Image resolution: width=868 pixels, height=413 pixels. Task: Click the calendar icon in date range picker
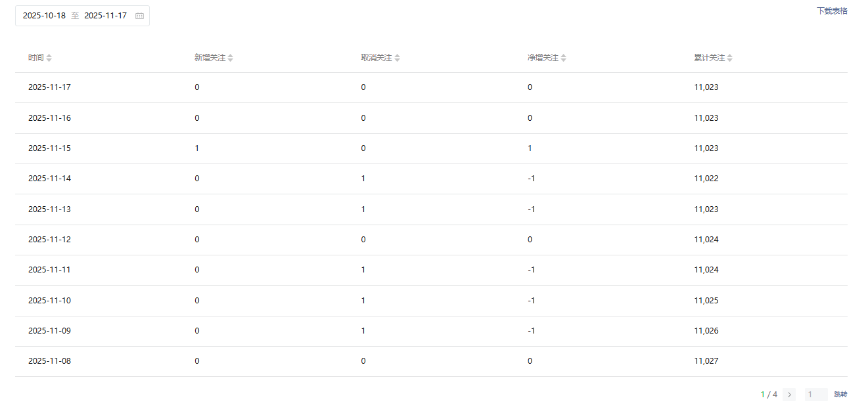(x=139, y=16)
